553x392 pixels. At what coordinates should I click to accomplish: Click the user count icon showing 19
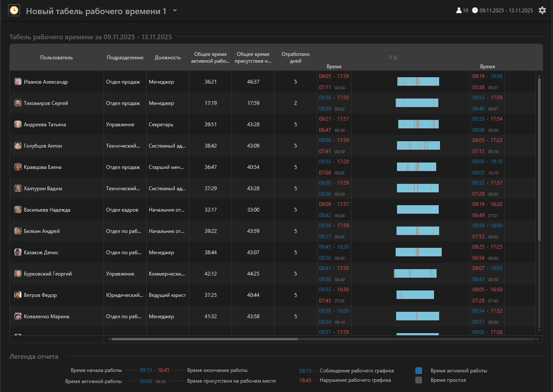[x=459, y=11]
